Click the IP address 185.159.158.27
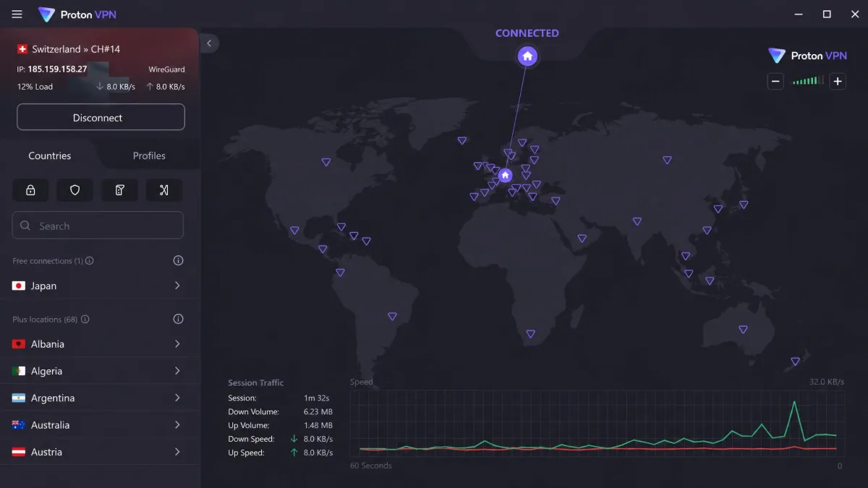 coord(57,69)
